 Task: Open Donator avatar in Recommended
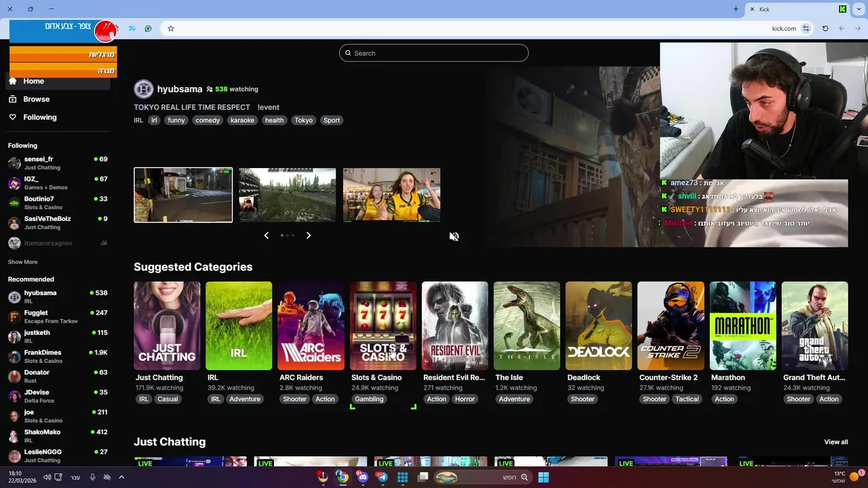pos(14,376)
